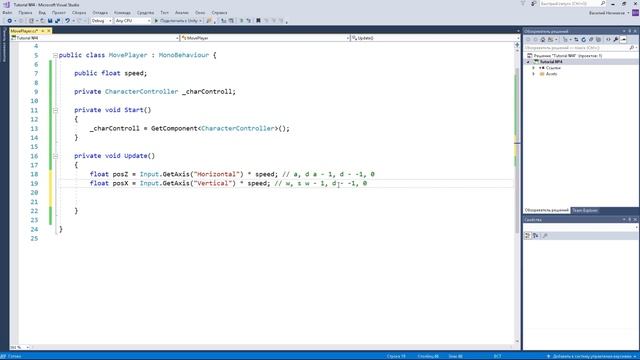Click the Property Pages wrench in Properties
640x360 pixels.
[545, 236]
